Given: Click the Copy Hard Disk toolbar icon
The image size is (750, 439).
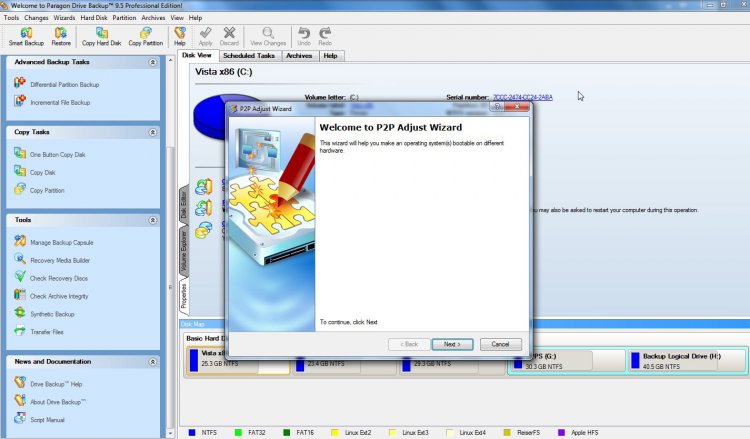Looking at the screenshot, I should (101, 36).
